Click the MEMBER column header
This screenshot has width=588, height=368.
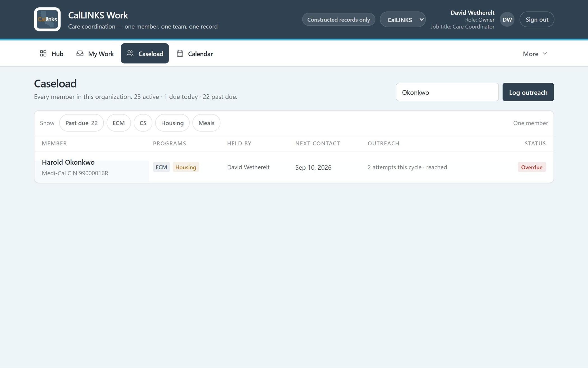(x=54, y=143)
